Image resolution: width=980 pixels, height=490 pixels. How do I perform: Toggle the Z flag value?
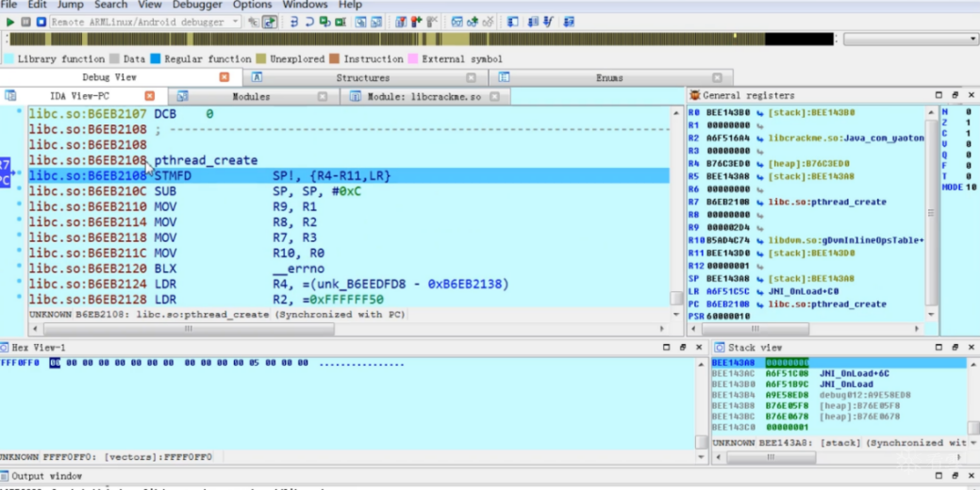point(968,122)
